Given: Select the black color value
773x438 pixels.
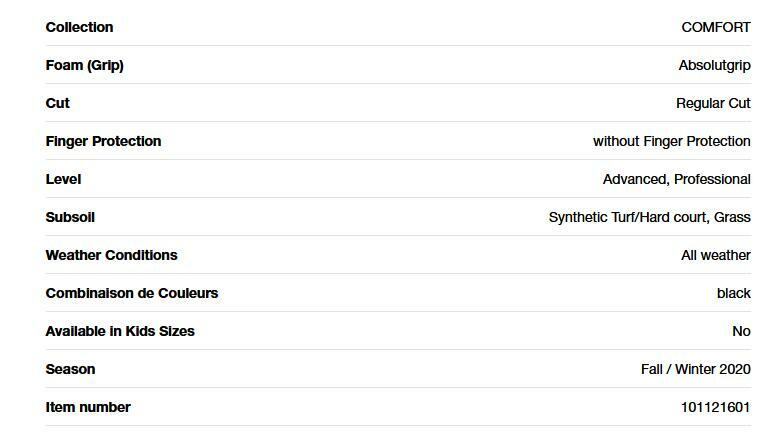Looking at the screenshot, I should (733, 293).
